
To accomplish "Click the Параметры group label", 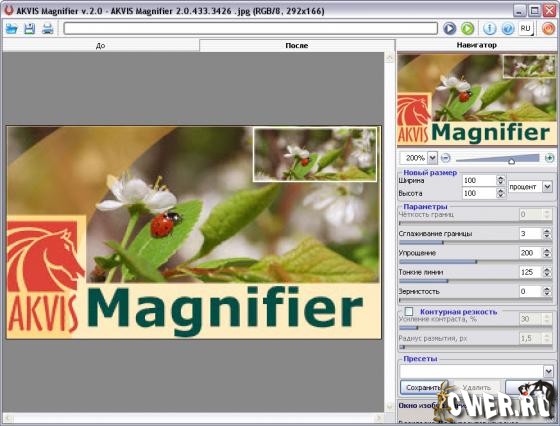I will pos(425,206).
